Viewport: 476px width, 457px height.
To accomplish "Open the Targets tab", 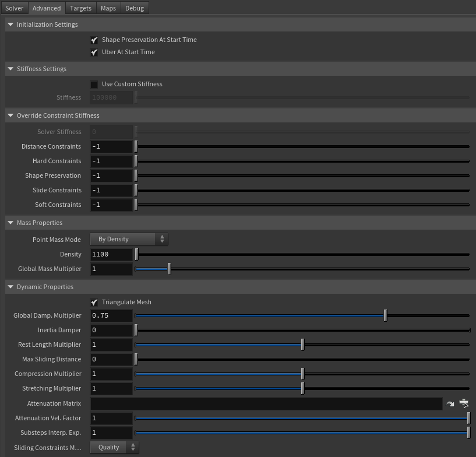I will point(80,8).
